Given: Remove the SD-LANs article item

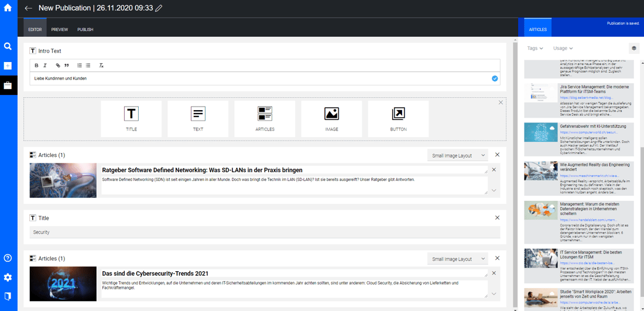Looking at the screenshot, I should [494, 170].
